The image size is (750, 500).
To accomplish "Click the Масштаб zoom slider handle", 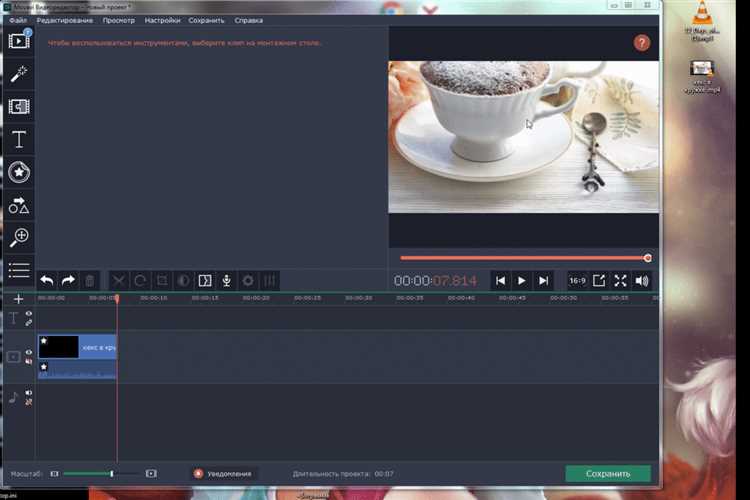I will point(111,473).
